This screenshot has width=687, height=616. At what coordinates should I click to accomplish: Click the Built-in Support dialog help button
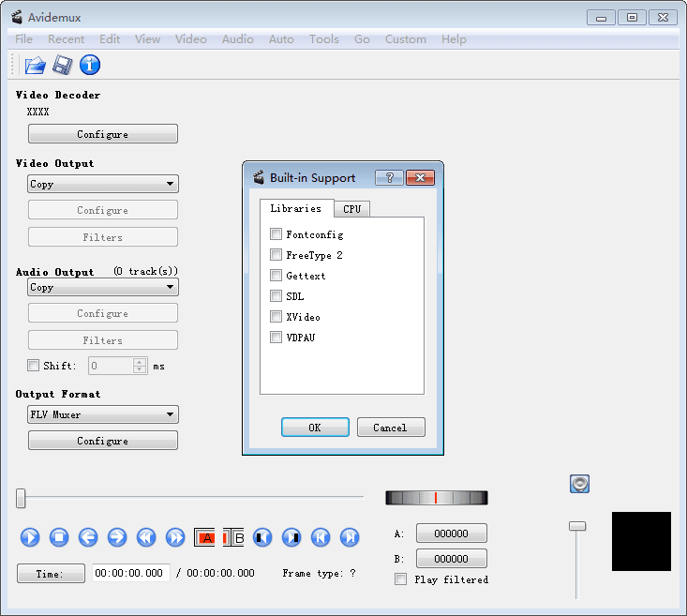389,177
